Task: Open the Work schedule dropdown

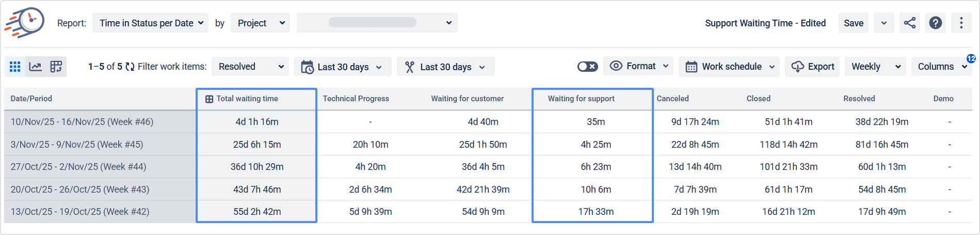Action: tap(729, 67)
